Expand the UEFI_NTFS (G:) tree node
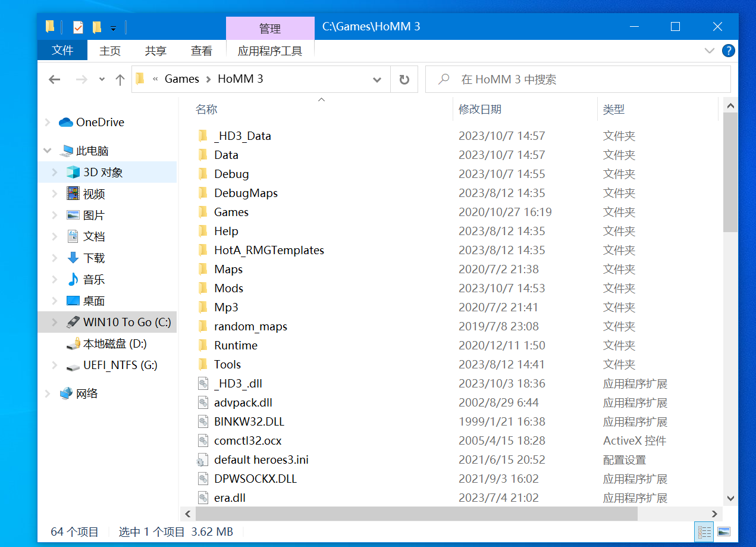Image resolution: width=756 pixels, height=547 pixels. click(x=55, y=365)
